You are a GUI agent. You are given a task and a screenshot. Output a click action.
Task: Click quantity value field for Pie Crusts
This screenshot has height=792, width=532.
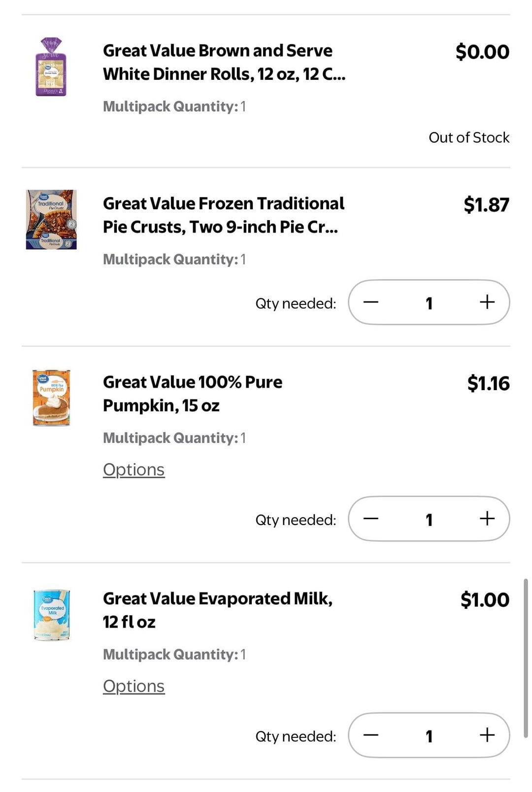click(429, 302)
